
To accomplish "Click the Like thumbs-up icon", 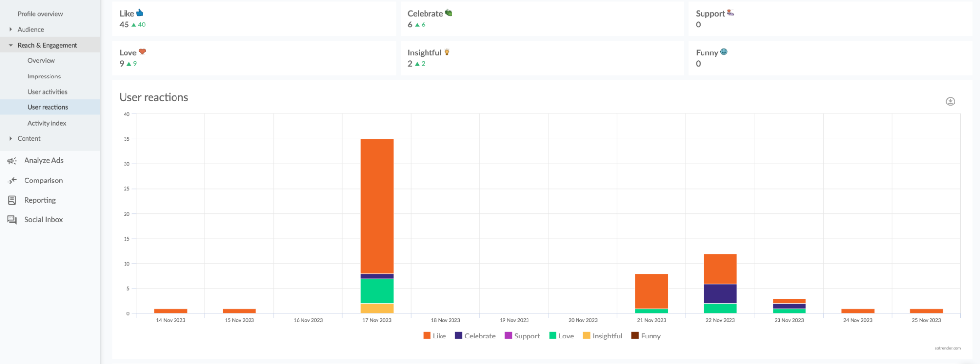I will click(140, 13).
